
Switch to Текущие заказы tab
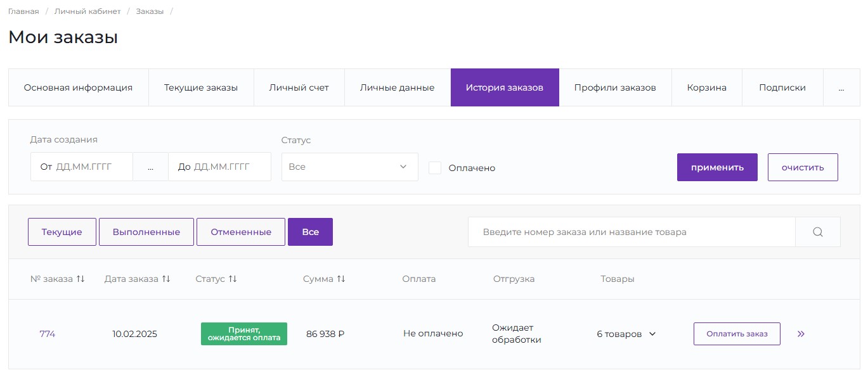201,87
